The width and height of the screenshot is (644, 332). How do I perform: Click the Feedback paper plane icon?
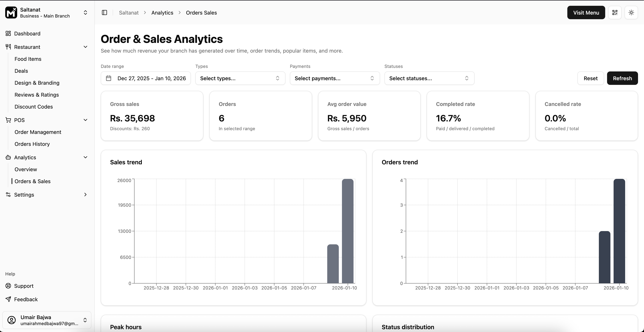point(8,299)
